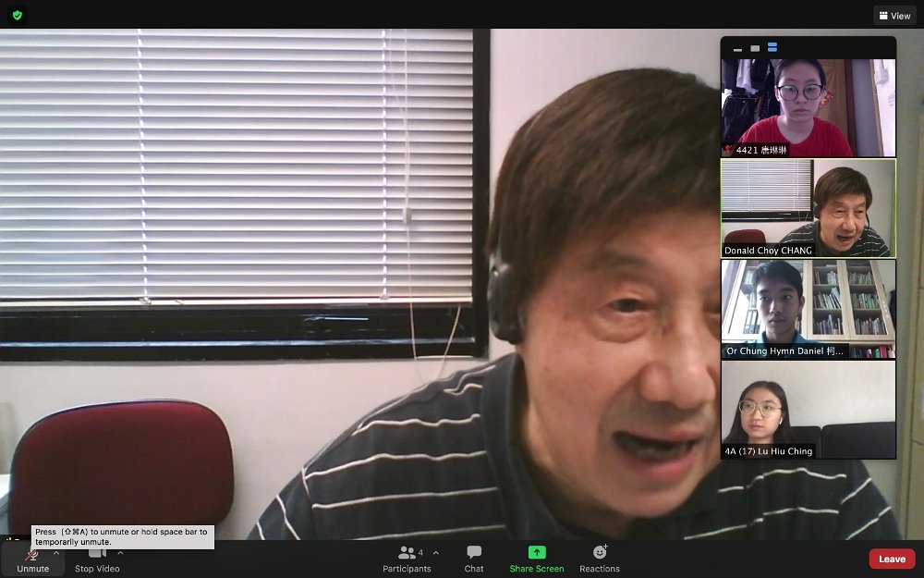Select Or Chung Hymn Daniel thumbnail

tap(808, 309)
